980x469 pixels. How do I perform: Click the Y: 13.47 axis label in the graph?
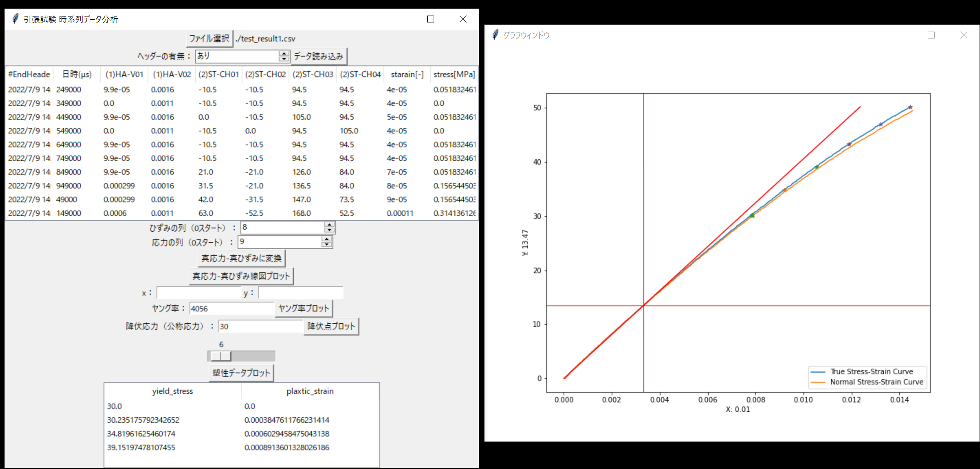pos(525,243)
